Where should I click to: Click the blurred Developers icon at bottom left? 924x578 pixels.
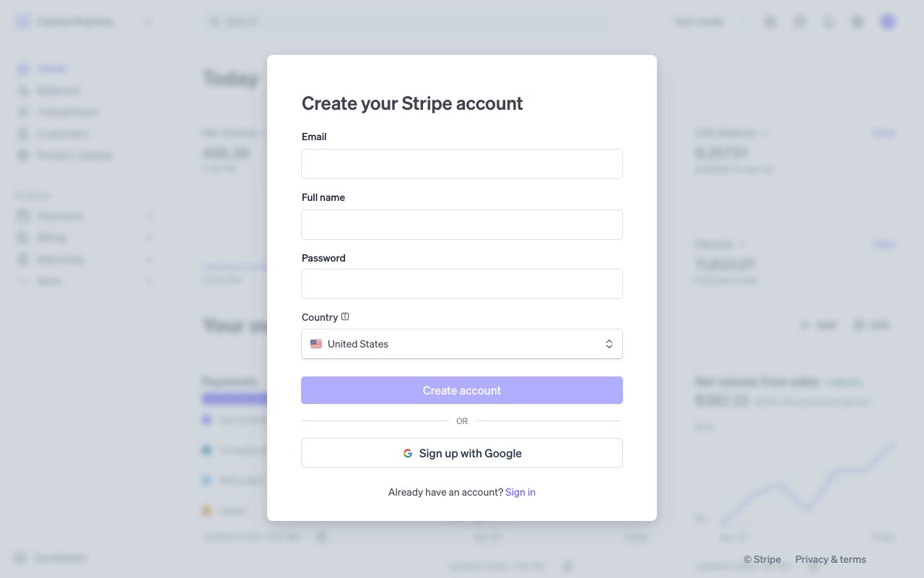[21, 558]
